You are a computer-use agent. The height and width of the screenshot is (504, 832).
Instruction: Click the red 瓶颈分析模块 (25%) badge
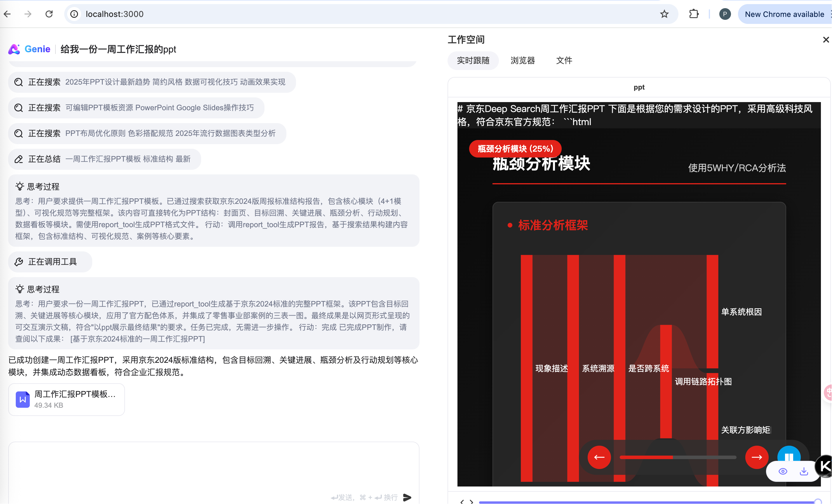point(515,149)
